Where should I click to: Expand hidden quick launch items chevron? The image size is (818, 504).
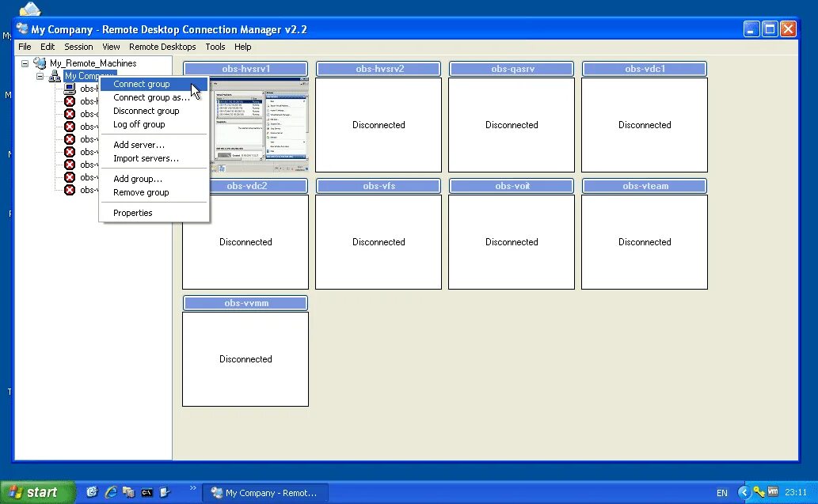click(193, 488)
